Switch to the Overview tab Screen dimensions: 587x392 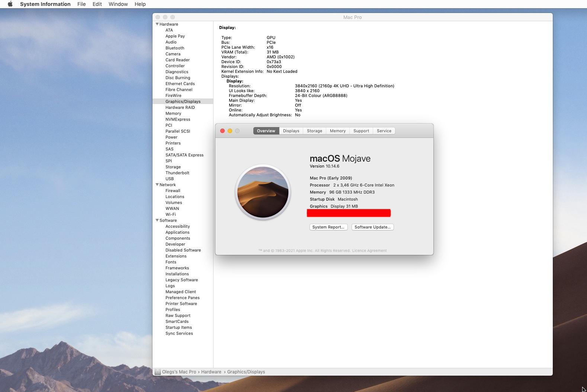coord(266,131)
